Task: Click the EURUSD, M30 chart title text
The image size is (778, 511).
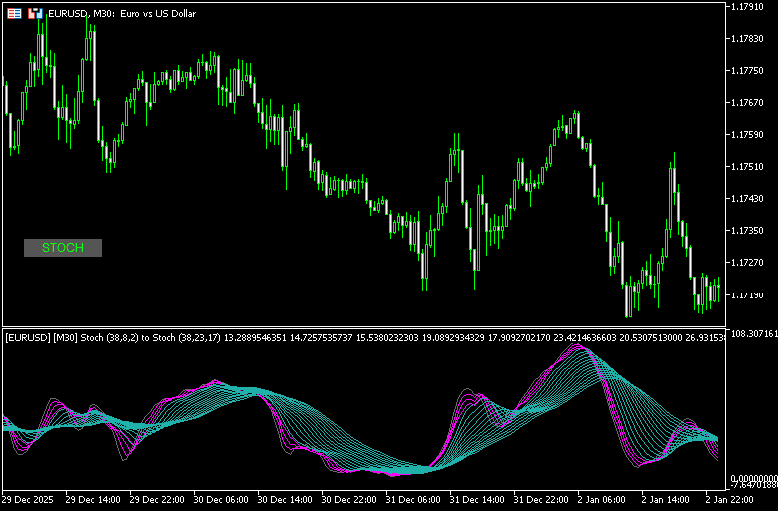Action: click(x=108, y=14)
